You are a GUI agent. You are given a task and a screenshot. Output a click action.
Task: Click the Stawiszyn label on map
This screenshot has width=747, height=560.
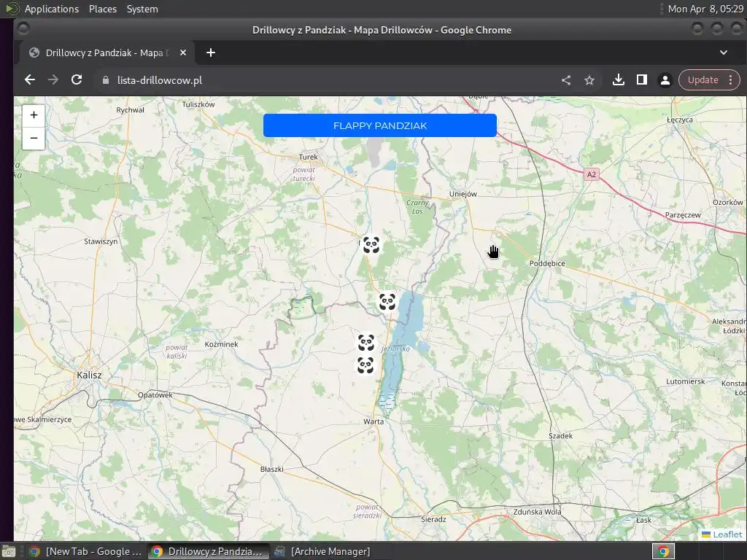(x=101, y=241)
